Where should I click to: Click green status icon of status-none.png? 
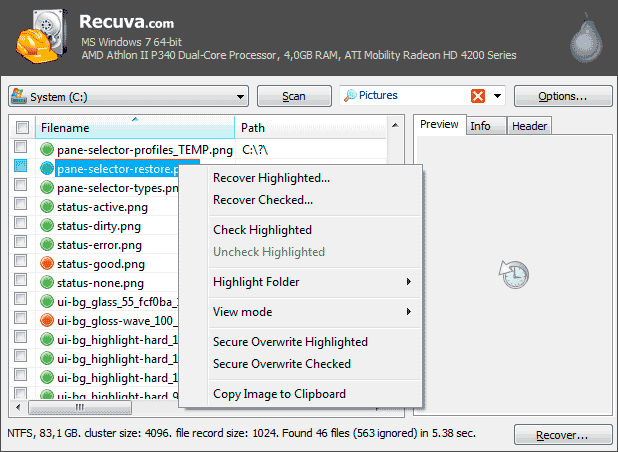[47, 282]
